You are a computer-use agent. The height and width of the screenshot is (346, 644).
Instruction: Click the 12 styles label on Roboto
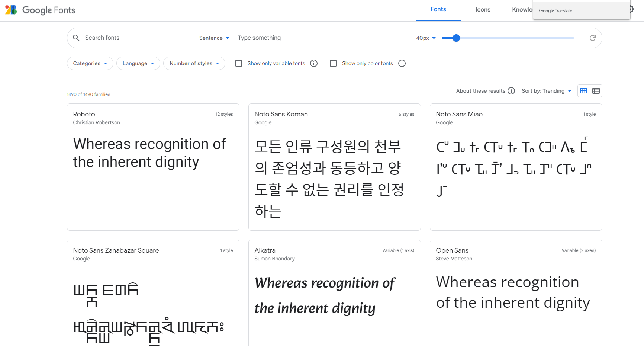tap(224, 114)
